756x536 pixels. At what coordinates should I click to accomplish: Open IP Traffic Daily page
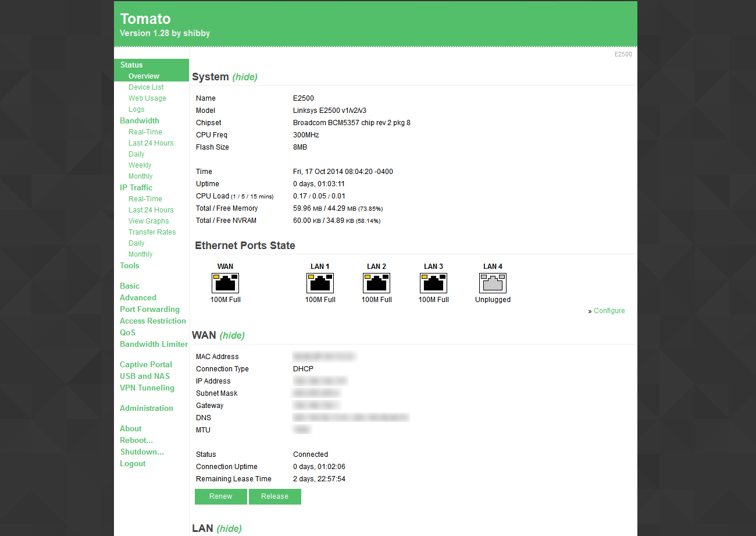coord(137,243)
